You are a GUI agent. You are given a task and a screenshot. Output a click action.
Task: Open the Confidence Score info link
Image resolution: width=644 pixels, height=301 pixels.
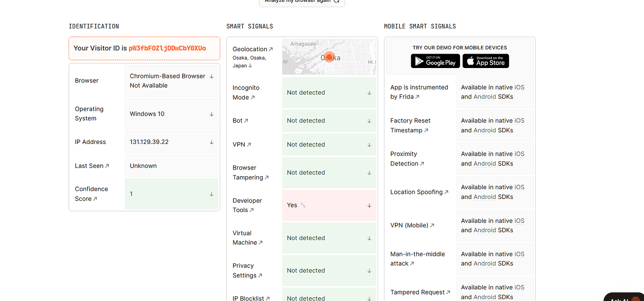coord(91,194)
